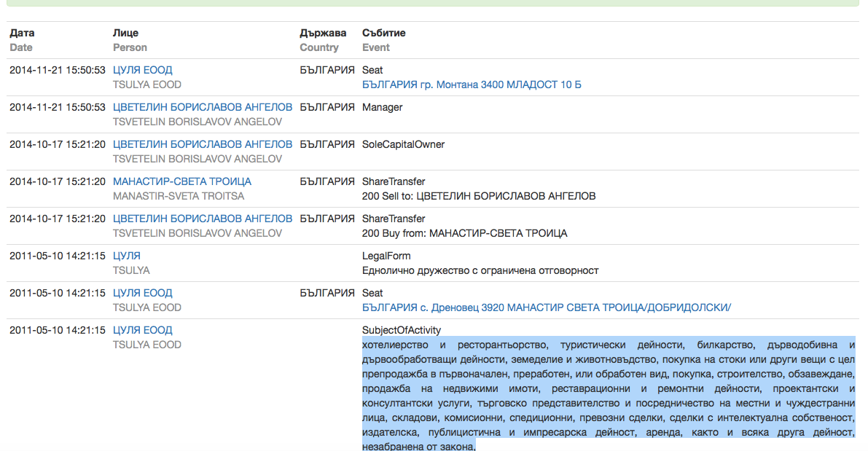This screenshot has height=451, width=868.
Task: Click ЦВЕТЕЛИН БОРИСЛАВОВ АНГЕЛОВ in SoleCapitalOwner row
Action: click(203, 144)
